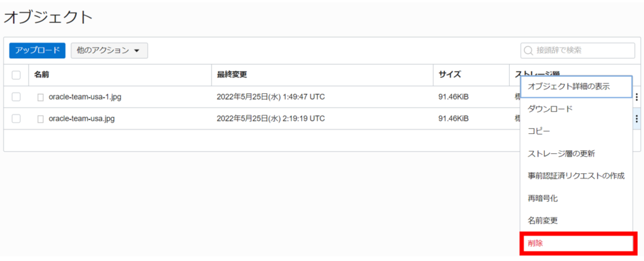Click the magnifier icon in the search box

click(x=529, y=50)
